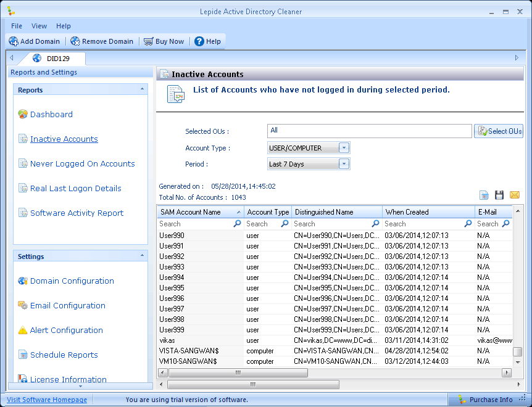The height and width of the screenshot is (407, 532).
Task: Sort by the SAM Account Name column header
Action: (x=200, y=212)
